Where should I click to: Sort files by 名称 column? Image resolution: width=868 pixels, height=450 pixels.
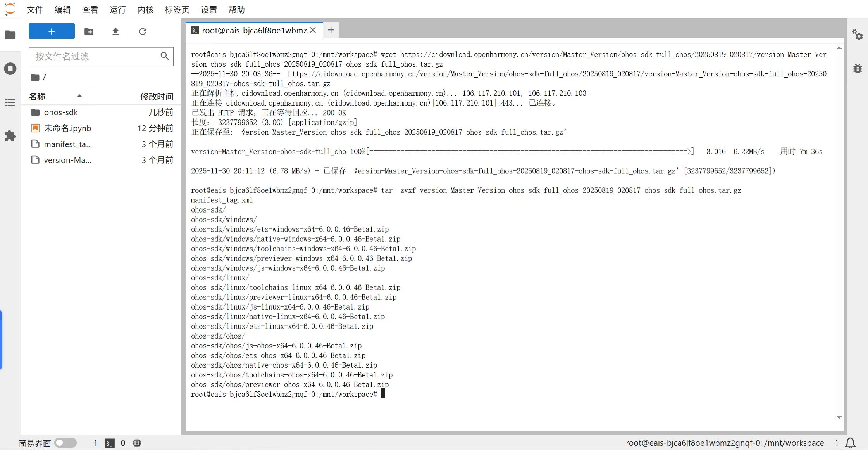[x=38, y=96]
